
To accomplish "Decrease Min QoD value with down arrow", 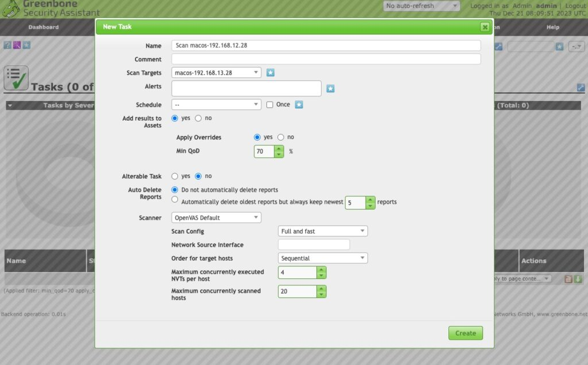I will tap(278, 154).
